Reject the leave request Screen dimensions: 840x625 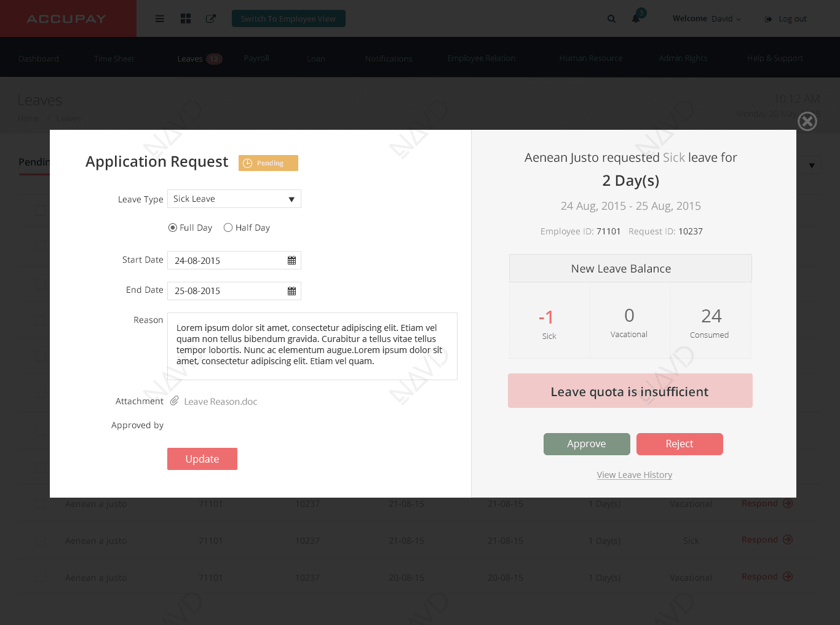[x=680, y=444]
